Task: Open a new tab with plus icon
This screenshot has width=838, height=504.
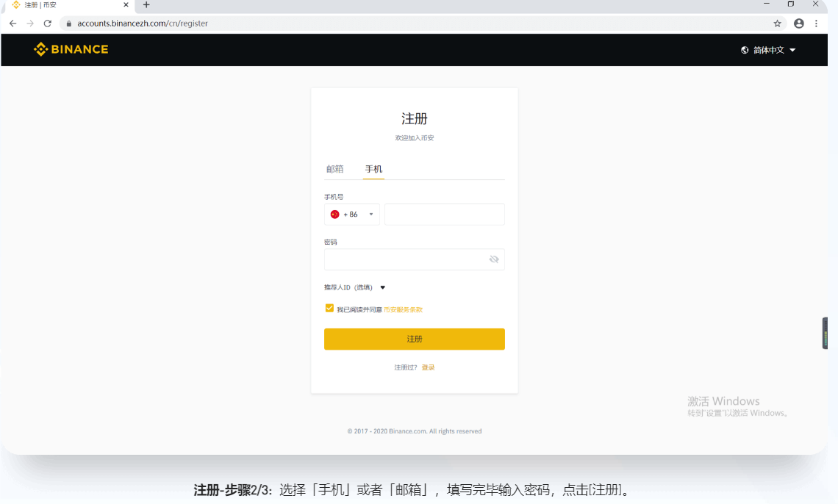Action: pyautogui.click(x=146, y=5)
